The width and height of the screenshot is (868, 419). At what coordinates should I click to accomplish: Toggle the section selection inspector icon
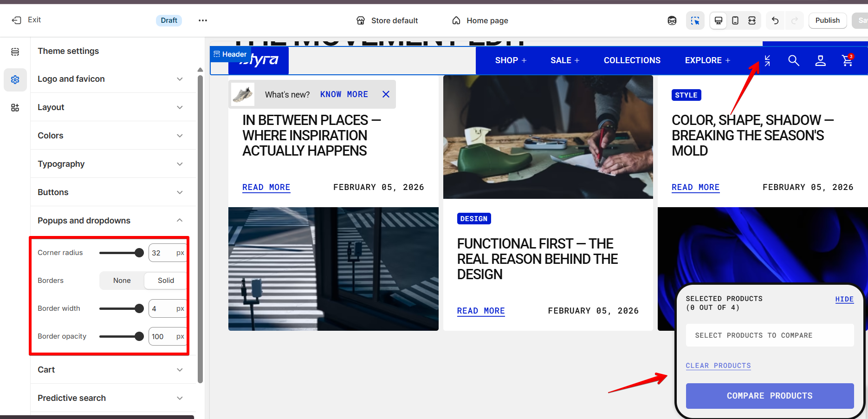pyautogui.click(x=695, y=20)
